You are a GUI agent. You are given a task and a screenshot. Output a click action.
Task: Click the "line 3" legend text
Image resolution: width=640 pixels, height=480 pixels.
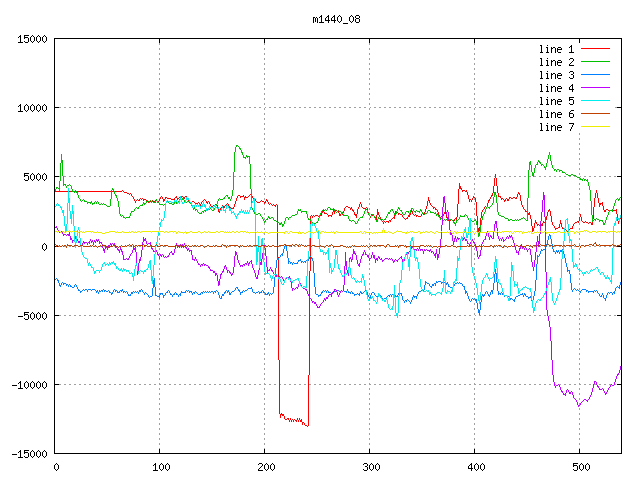coord(556,75)
